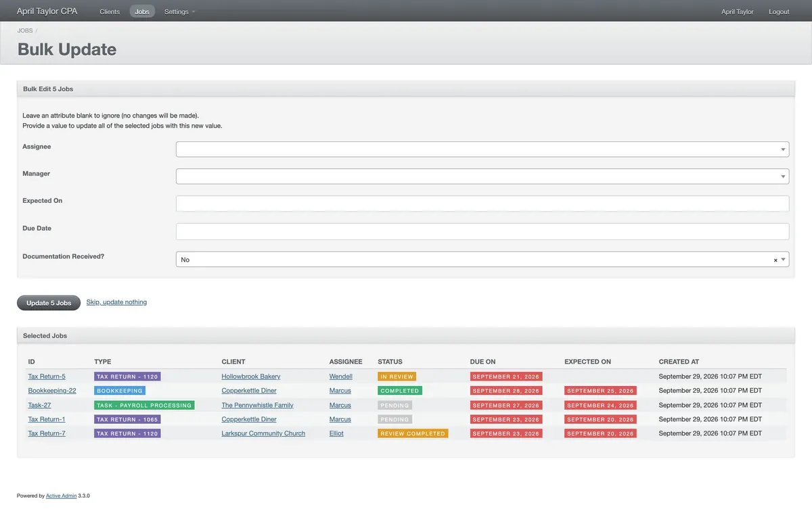Click PENDING status in Task-27 row
The height and width of the screenshot is (524, 812).
pyautogui.click(x=394, y=406)
